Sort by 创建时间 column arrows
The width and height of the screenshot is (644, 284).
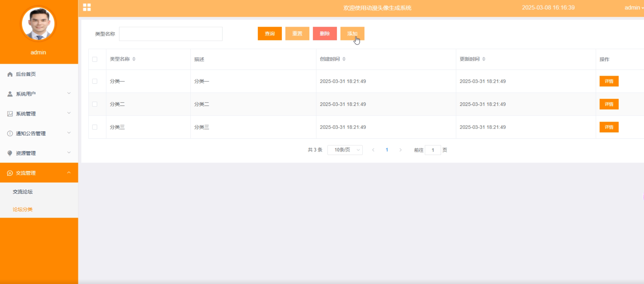[x=344, y=59]
